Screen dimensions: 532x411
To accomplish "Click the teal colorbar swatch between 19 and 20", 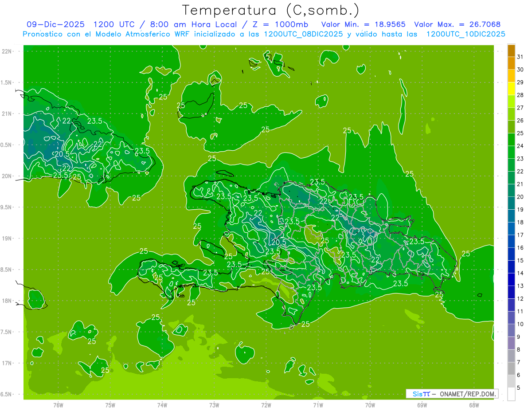I will (511, 203).
